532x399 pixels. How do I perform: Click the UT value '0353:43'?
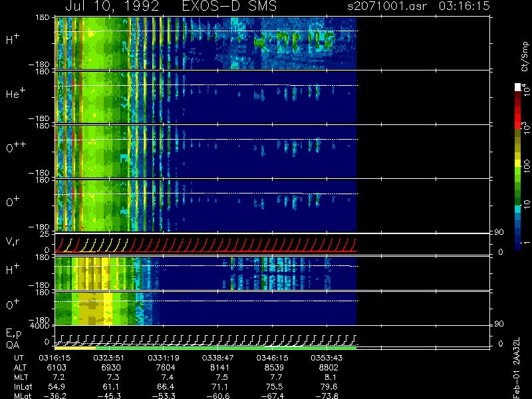click(x=327, y=358)
